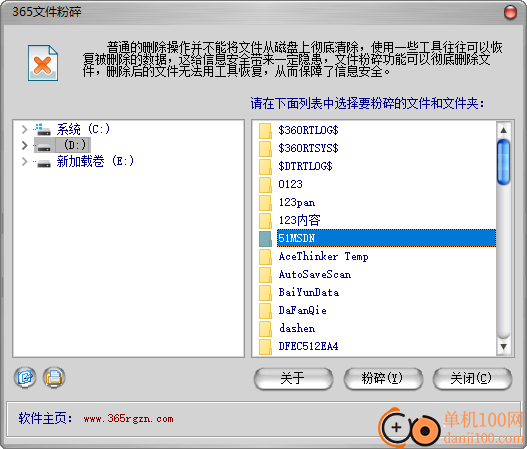This screenshot has height=449, width=527.
Task: Click the 51MSDN folder icon
Action: pos(266,238)
